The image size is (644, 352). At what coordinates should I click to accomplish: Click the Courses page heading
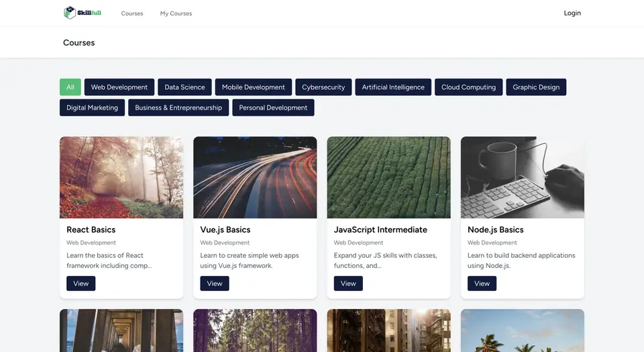tap(79, 43)
